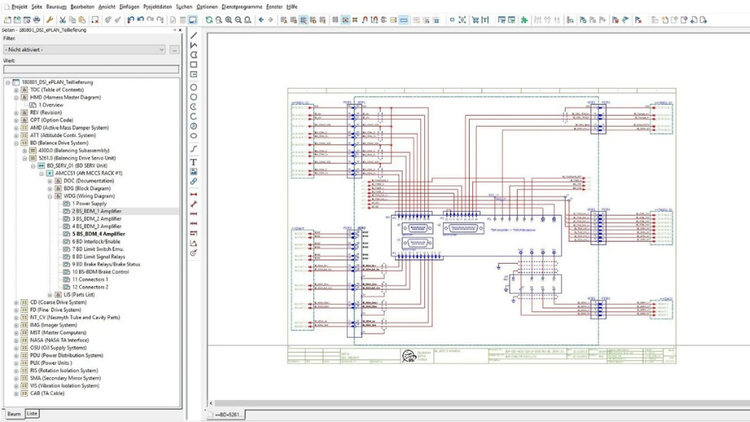Click the Hyperlink tool icon
This screenshot has width=750, height=422.
pos(193,182)
